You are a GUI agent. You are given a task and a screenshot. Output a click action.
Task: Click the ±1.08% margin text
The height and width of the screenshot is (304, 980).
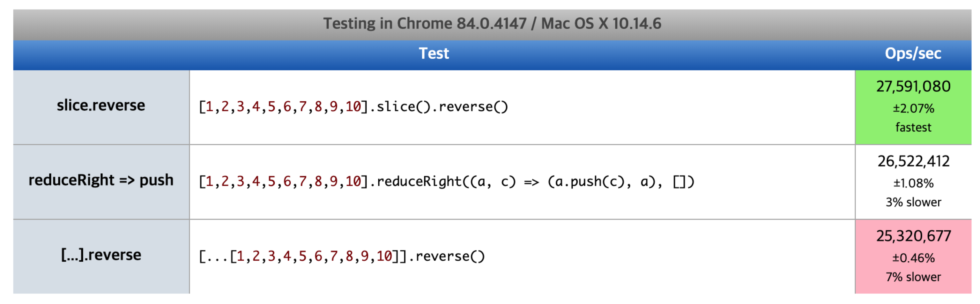pos(913,184)
